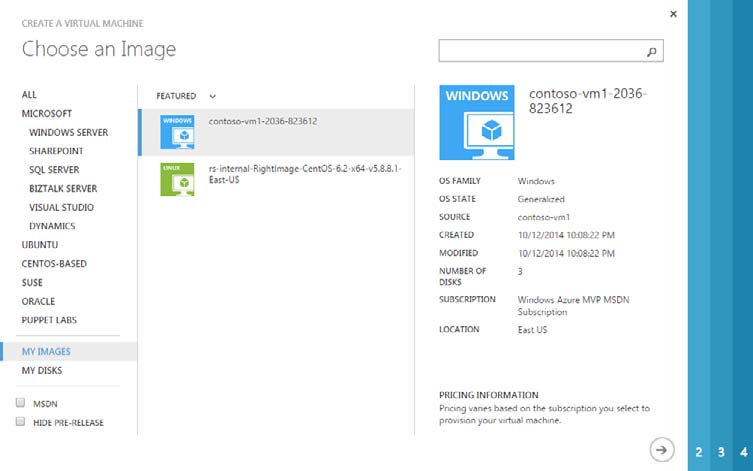Expand the Featured sort dropdown
Screen dimensions: 753x471
[213, 96]
